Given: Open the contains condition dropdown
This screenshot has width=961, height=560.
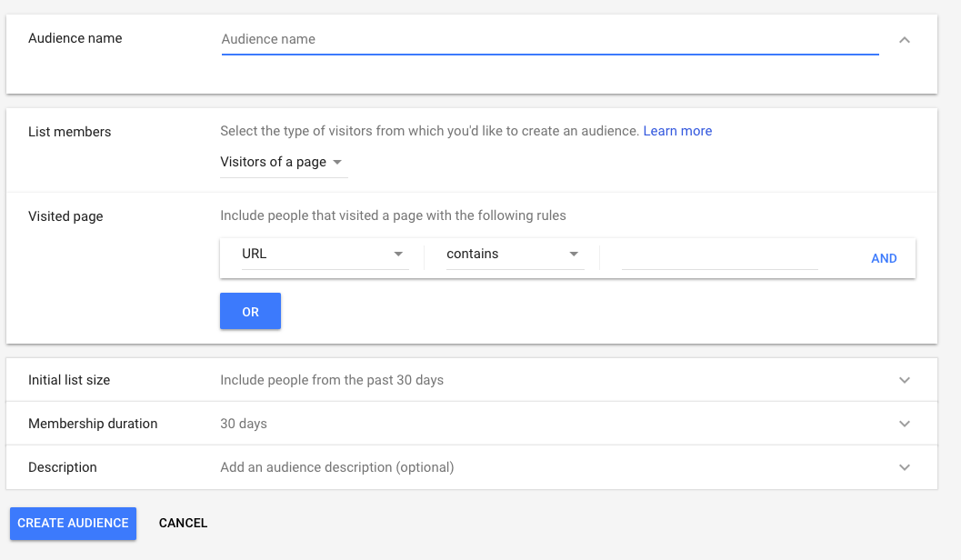Looking at the screenshot, I should coord(513,255).
